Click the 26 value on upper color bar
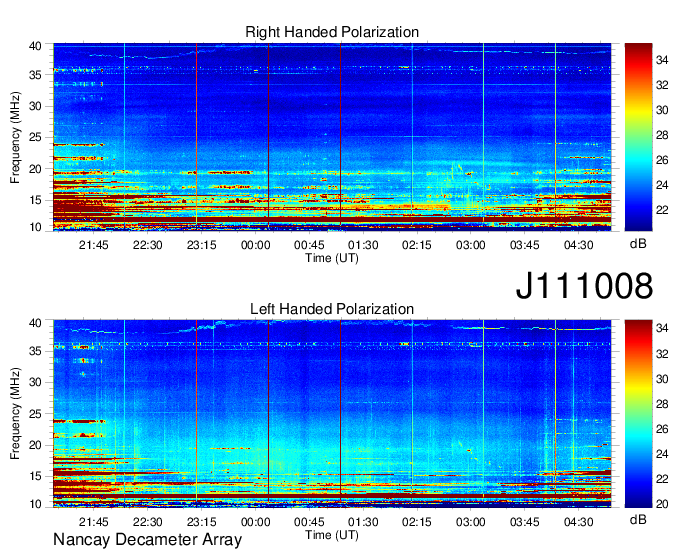The image size is (680, 552). (662, 160)
